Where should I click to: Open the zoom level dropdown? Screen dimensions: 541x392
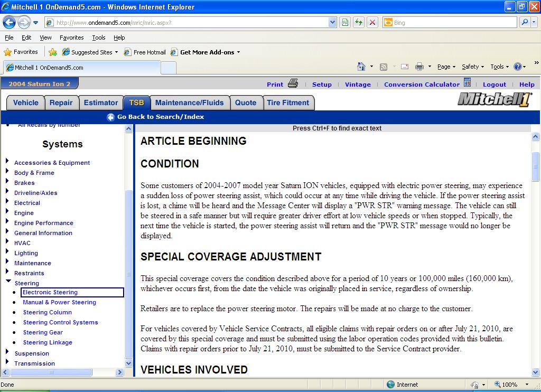tap(526, 385)
